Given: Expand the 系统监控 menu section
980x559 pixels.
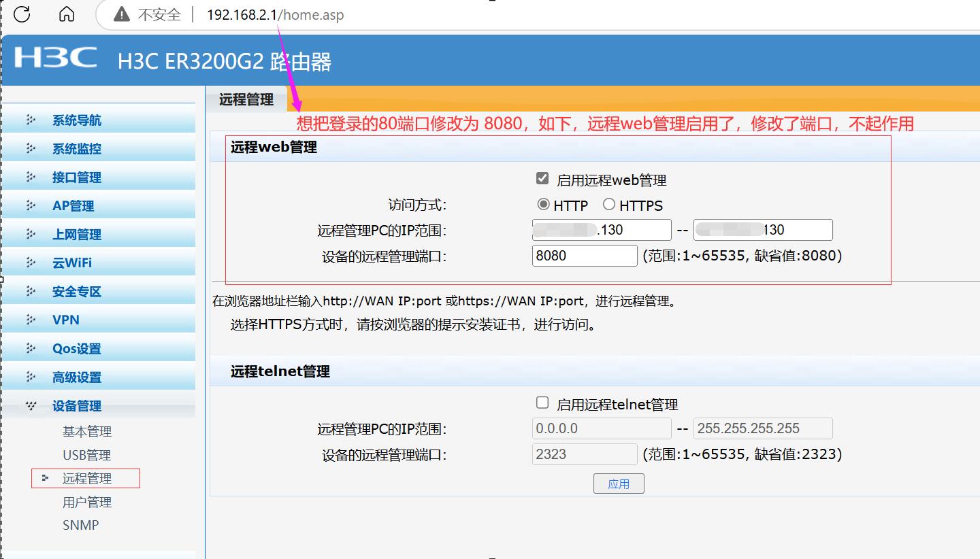Looking at the screenshot, I should pyautogui.click(x=99, y=149).
